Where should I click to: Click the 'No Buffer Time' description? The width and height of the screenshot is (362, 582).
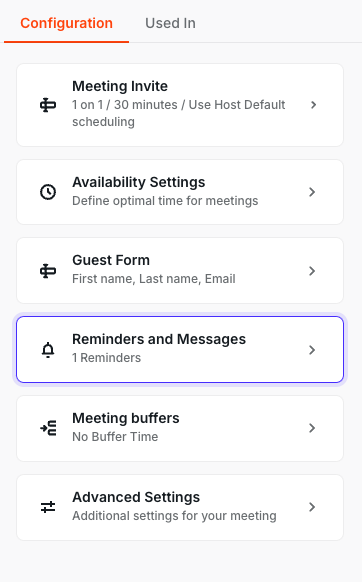(115, 437)
